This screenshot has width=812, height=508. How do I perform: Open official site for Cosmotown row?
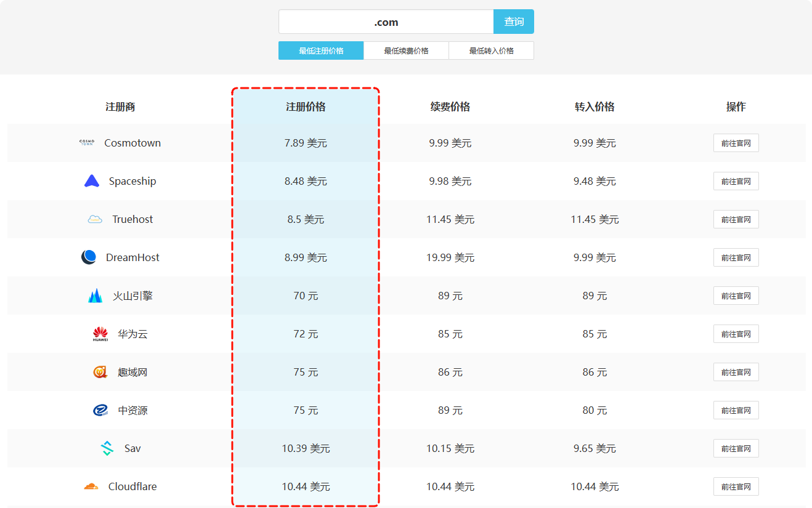click(x=736, y=143)
